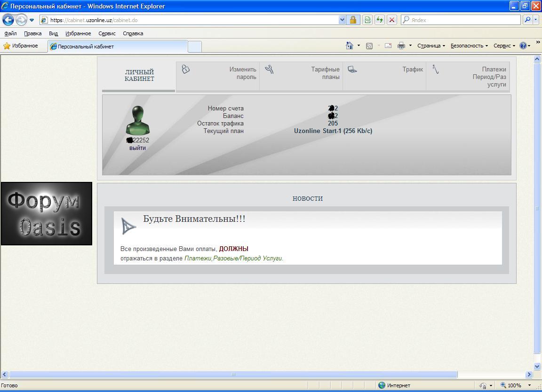The height and width of the screenshot is (392, 542).
Task: Click the Refresh page icon
Action: [379, 20]
